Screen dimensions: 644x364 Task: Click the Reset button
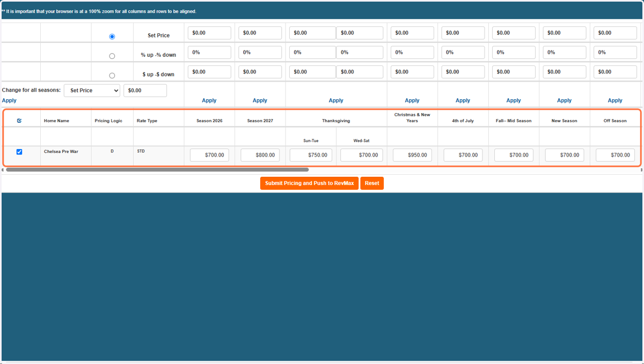click(x=372, y=183)
